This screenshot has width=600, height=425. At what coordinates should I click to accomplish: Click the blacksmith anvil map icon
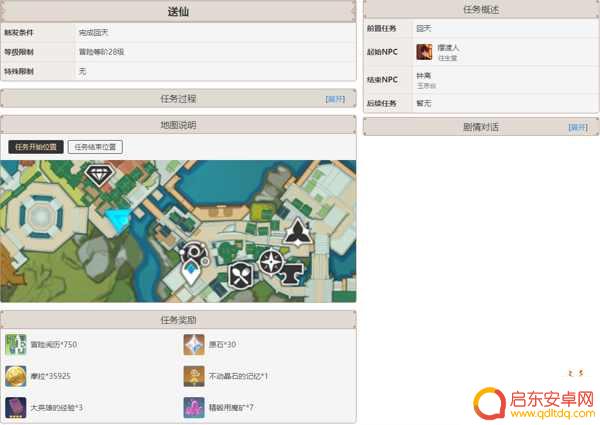tap(293, 274)
